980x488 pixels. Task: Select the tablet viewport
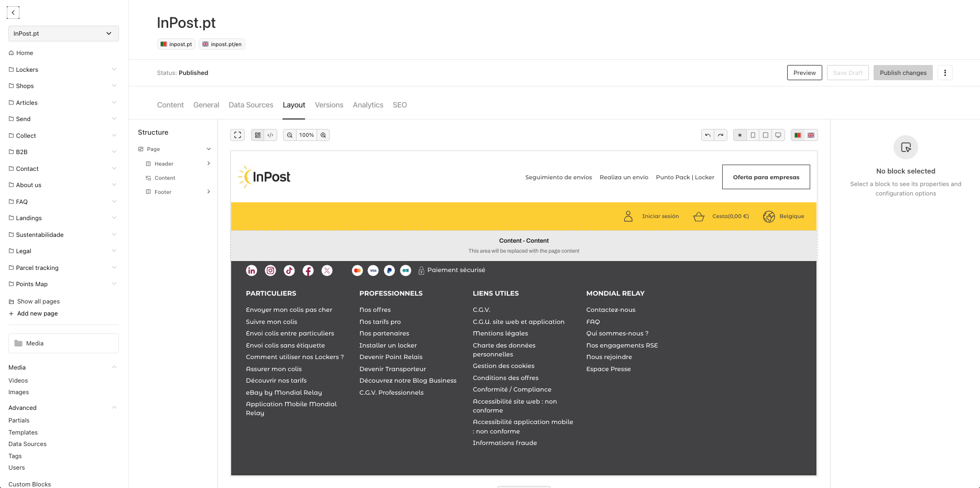[766, 135]
